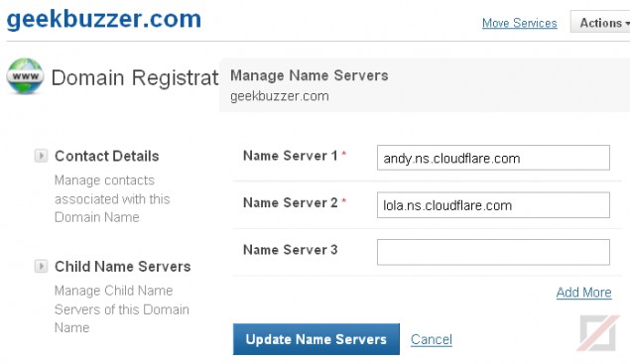The height and width of the screenshot is (364, 630).
Task: Focus the Name Server 2 input field
Action: pos(493,205)
